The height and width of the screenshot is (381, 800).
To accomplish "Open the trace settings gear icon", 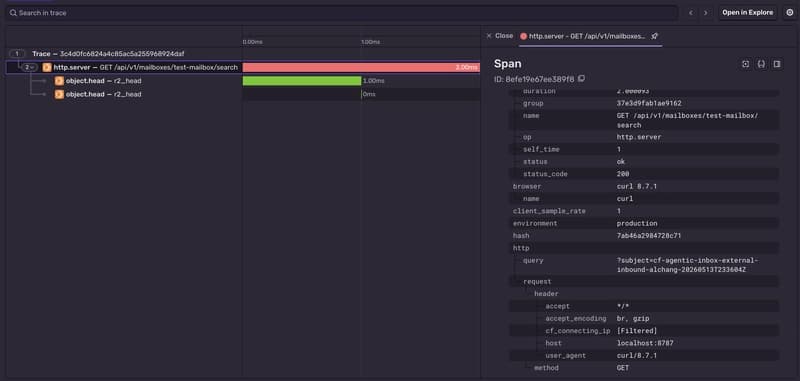I will click(789, 13).
